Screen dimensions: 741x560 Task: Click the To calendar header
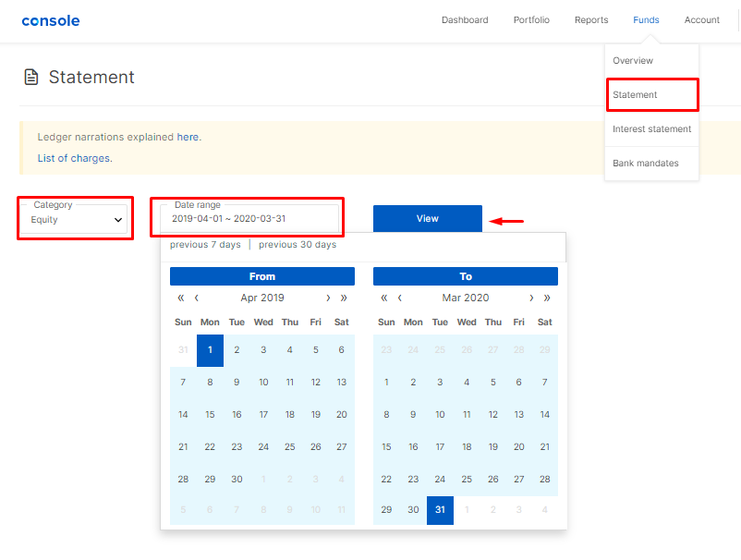point(466,276)
